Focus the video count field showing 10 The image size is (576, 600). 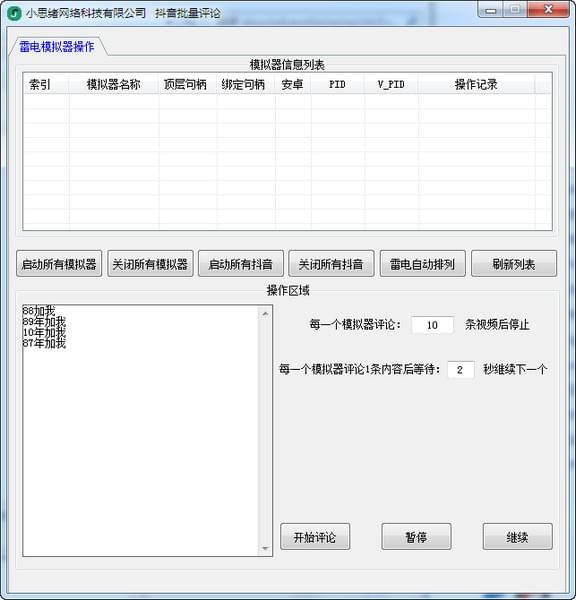pyautogui.click(x=432, y=325)
